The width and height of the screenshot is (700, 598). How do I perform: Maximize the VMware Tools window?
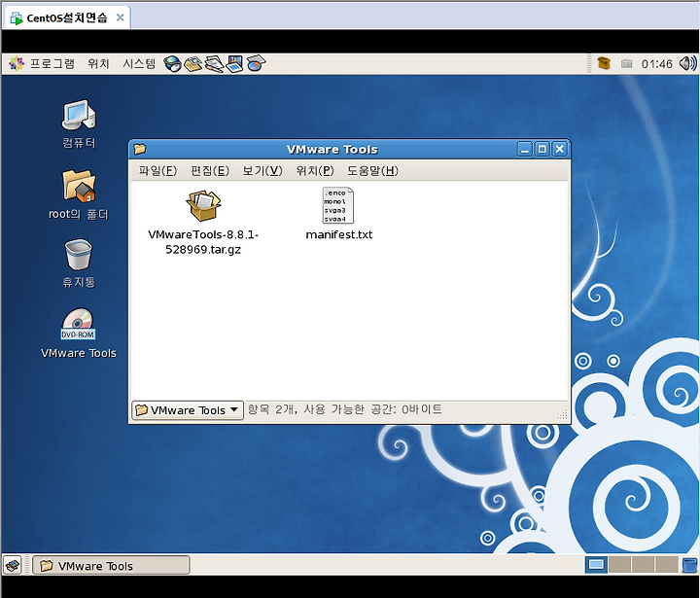(x=542, y=149)
